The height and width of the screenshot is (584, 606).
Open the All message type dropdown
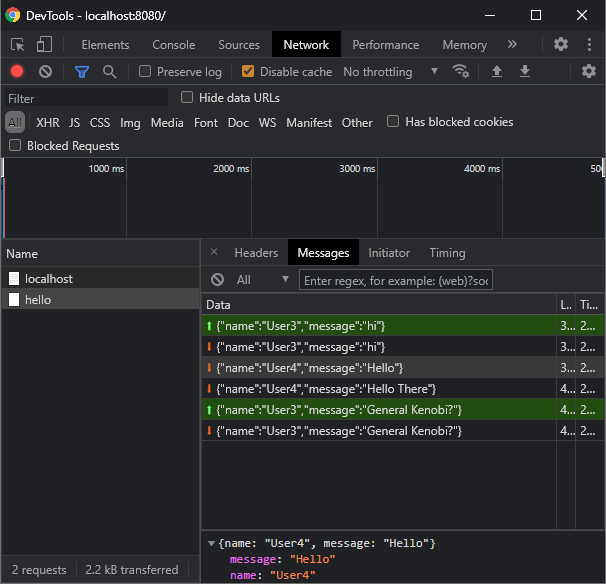[262, 280]
